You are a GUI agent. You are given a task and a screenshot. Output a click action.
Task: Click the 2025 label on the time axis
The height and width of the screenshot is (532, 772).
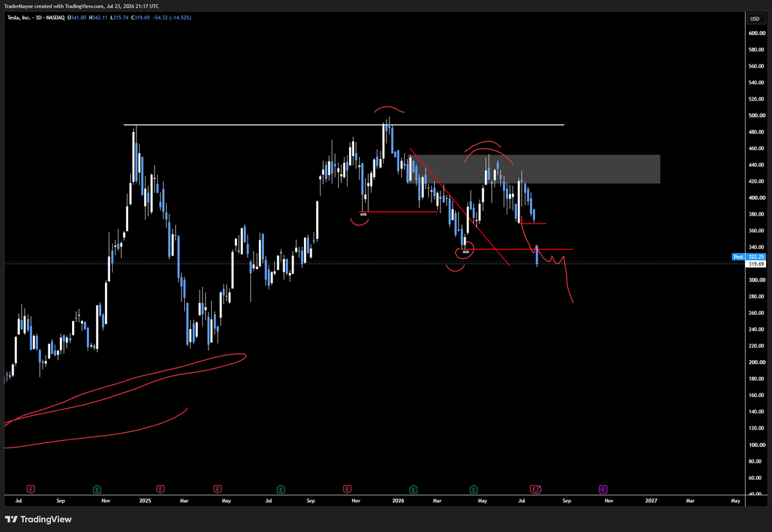click(x=146, y=500)
